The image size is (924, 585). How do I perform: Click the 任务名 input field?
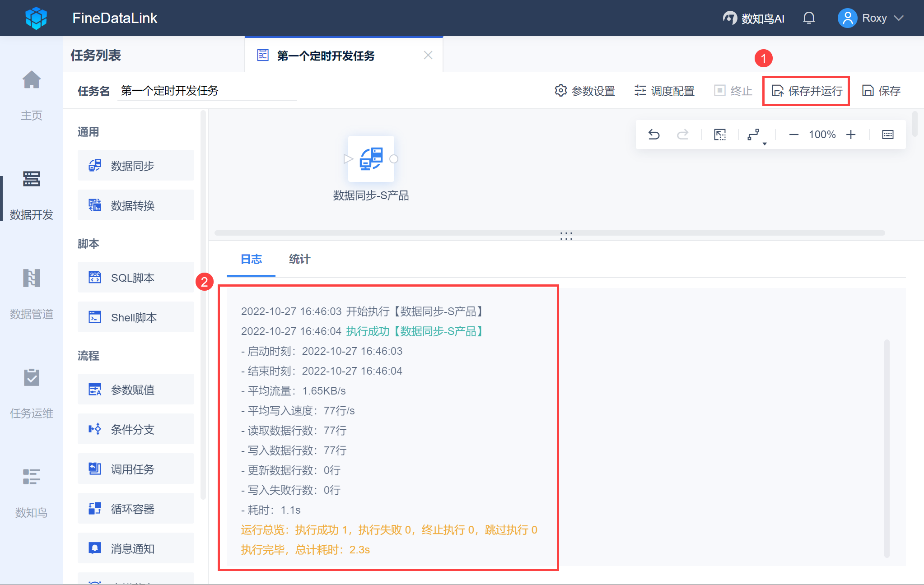[207, 91]
